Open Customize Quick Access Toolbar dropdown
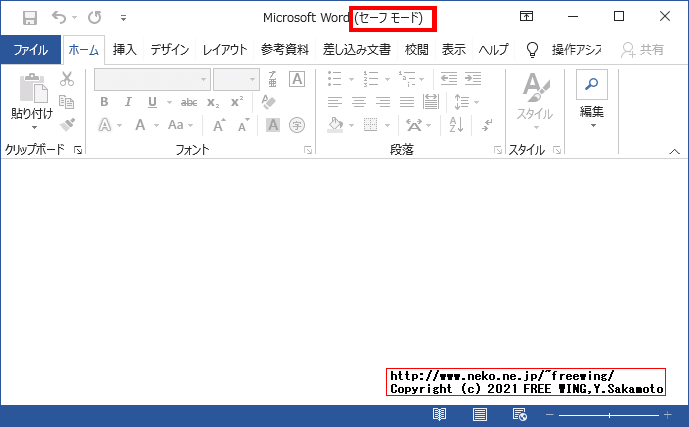Screen dimensions: 689x427 pyautogui.click(x=123, y=18)
